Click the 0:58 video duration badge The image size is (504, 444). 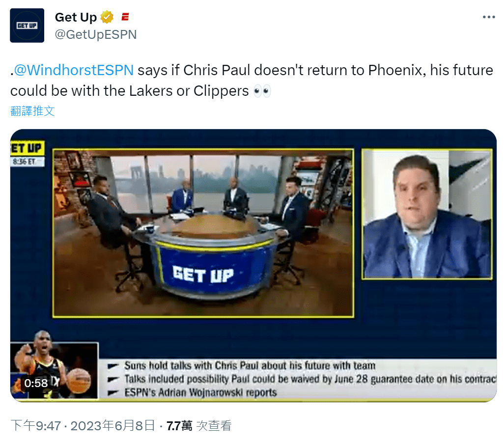click(36, 383)
